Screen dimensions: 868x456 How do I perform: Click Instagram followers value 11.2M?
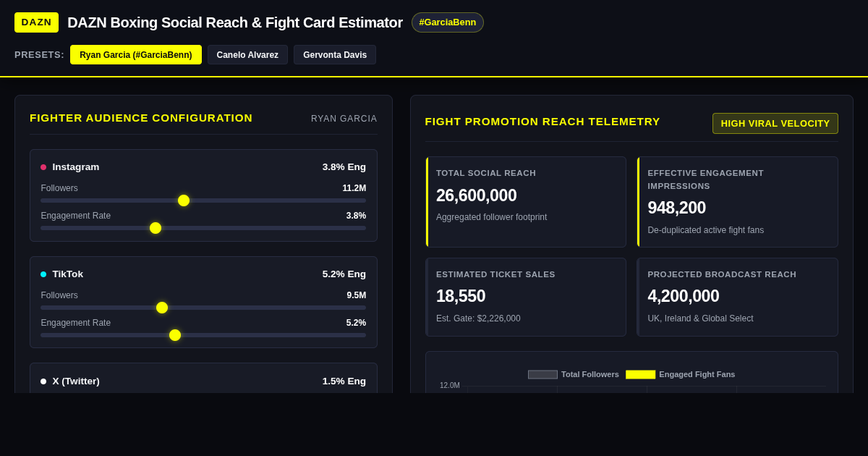(x=354, y=188)
